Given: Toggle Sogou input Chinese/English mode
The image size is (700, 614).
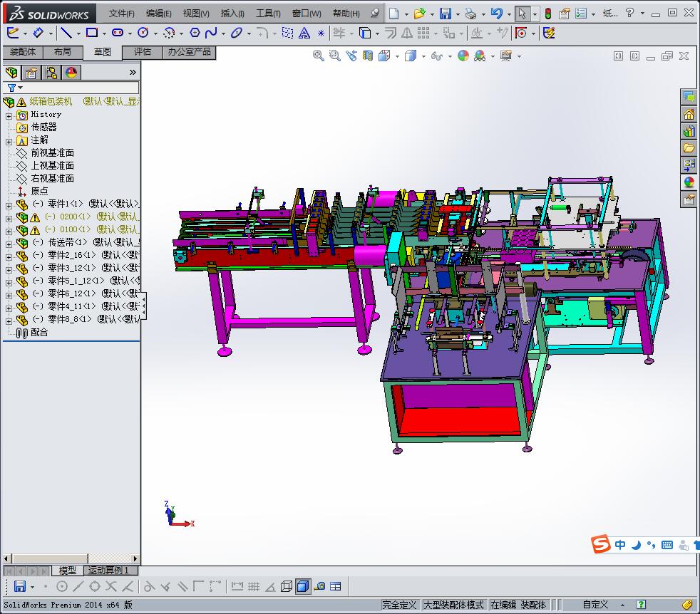Looking at the screenshot, I should coord(620,545).
